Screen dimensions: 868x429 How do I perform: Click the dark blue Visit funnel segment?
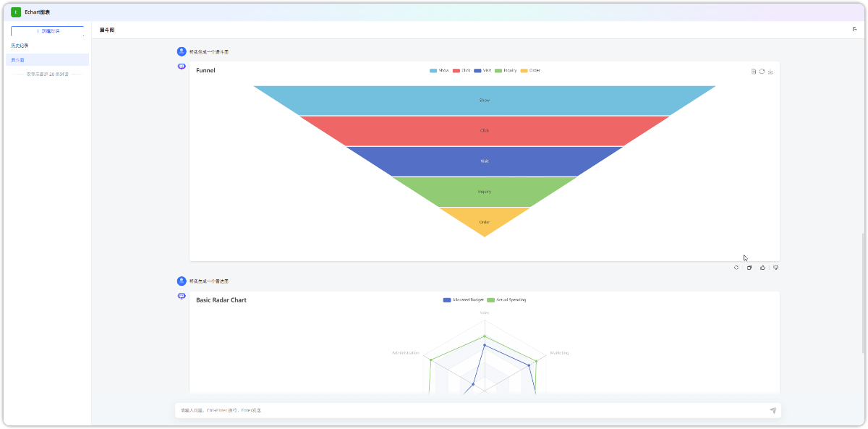tap(485, 161)
